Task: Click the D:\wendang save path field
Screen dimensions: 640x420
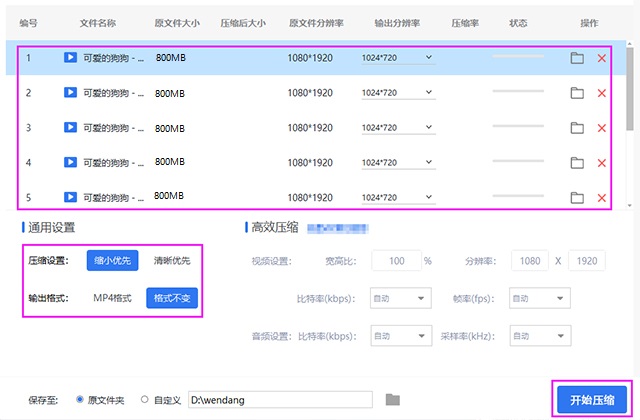Action: 280,400
